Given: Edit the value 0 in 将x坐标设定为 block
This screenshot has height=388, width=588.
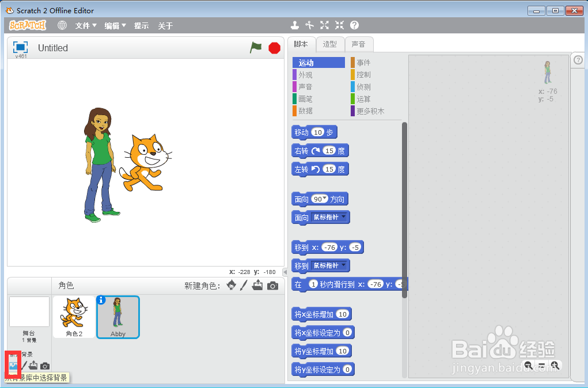Looking at the screenshot, I should (347, 333).
